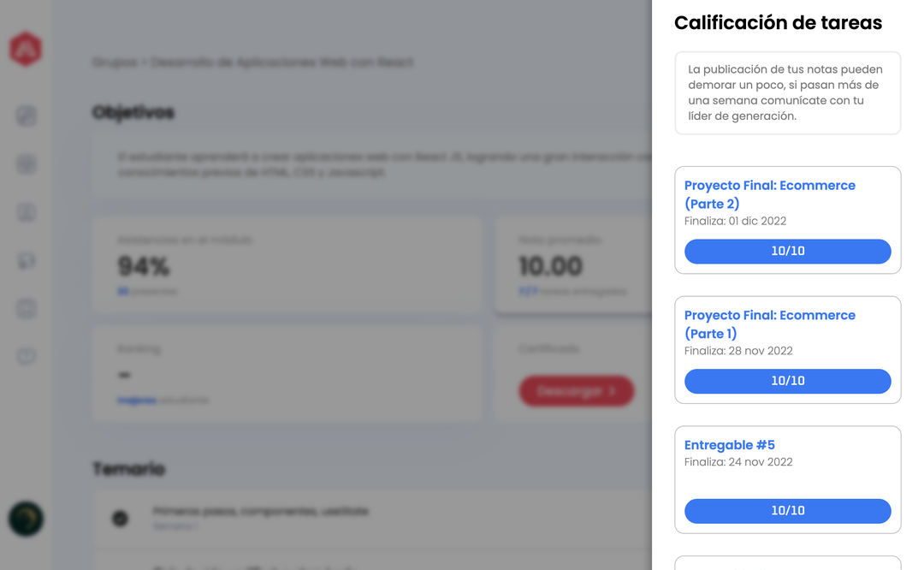The height and width of the screenshot is (570, 924).
Task: Go to Grupos in the breadcrumb
Action: (114, 62)
